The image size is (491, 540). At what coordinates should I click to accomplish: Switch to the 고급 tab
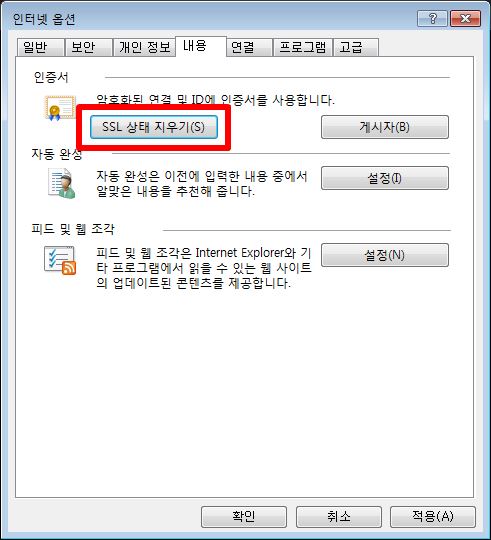click(356, 48)
